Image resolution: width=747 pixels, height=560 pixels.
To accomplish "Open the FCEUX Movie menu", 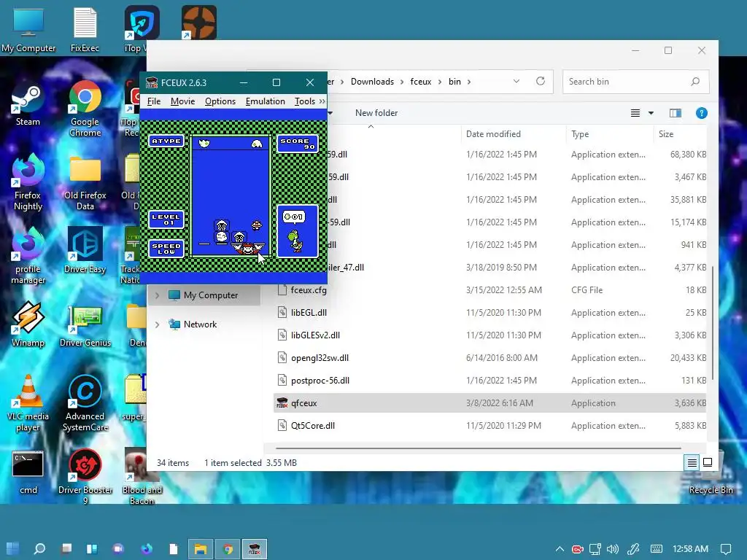I will pos(182,101).
